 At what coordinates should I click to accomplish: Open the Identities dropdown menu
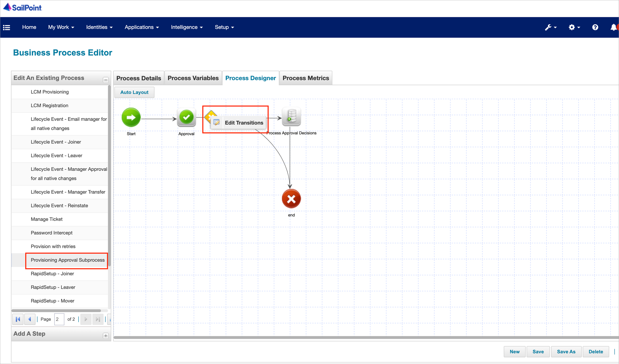tap(99, 27)
